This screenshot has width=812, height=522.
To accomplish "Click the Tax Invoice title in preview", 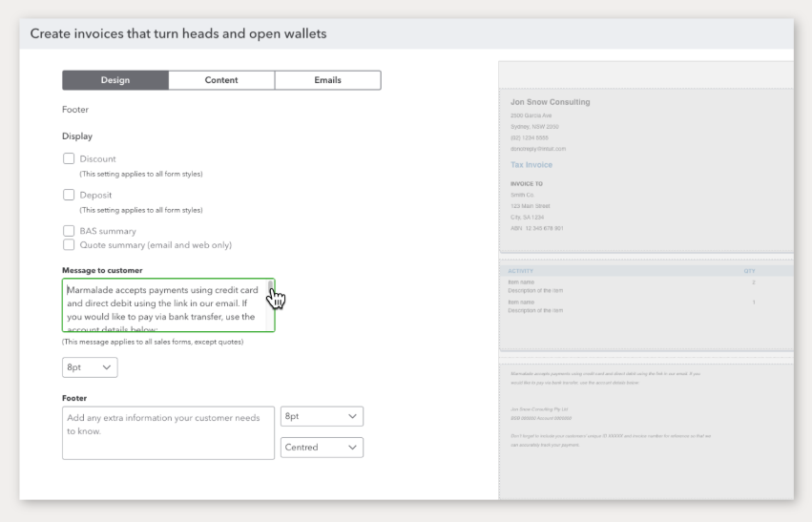I will click(x=531, y=165).
